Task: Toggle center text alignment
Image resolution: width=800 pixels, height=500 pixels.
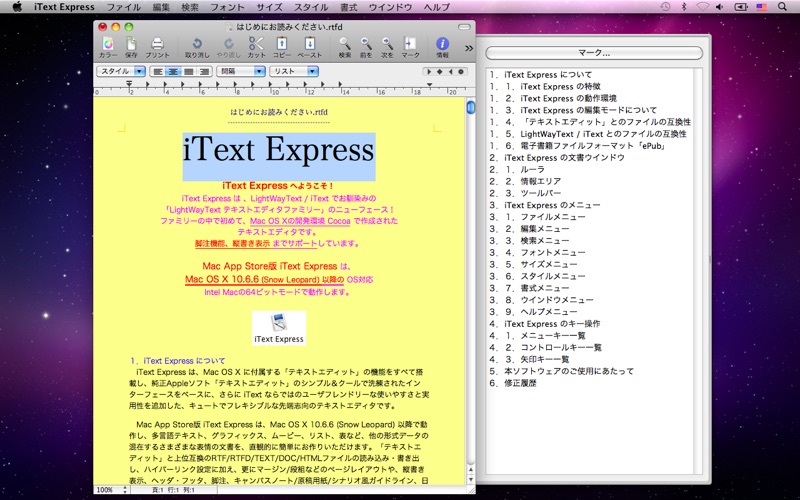Action: (x=173, y=71)
